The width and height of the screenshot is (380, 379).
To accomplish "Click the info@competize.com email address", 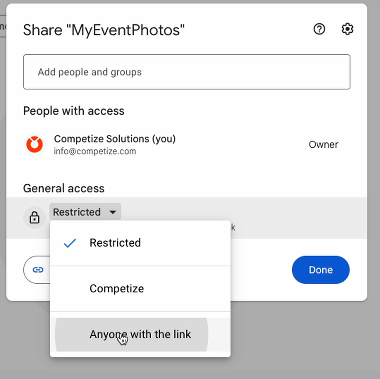I will pos(95,151).
